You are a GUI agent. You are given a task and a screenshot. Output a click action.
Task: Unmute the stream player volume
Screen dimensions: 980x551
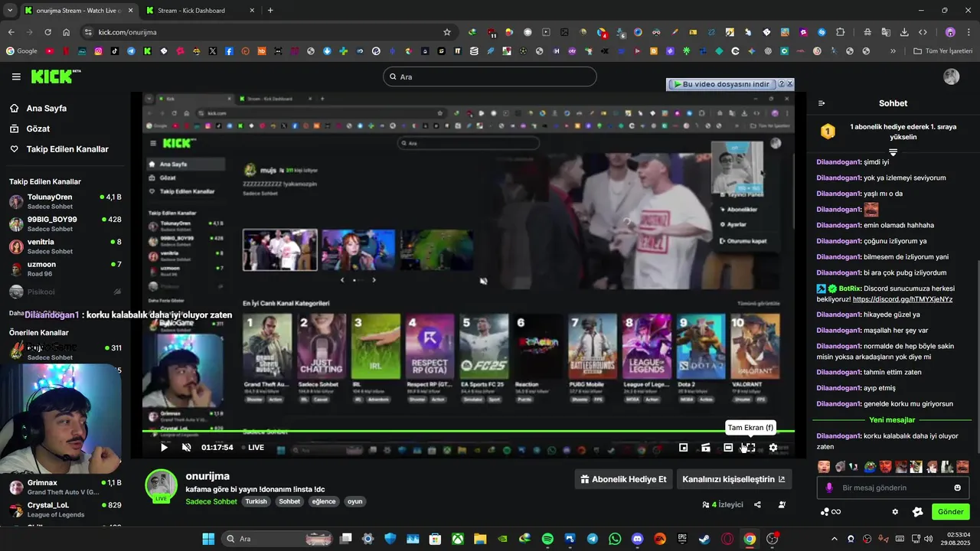point(186,448)
